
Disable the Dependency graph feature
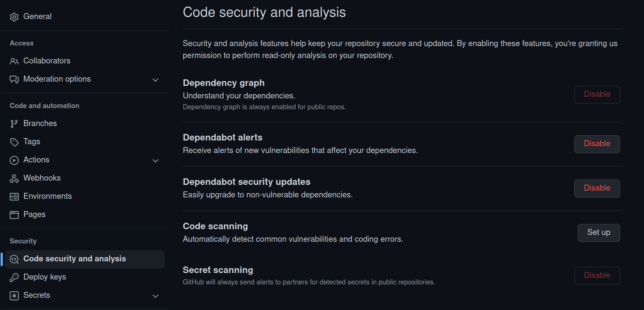[x=597, y=94]
